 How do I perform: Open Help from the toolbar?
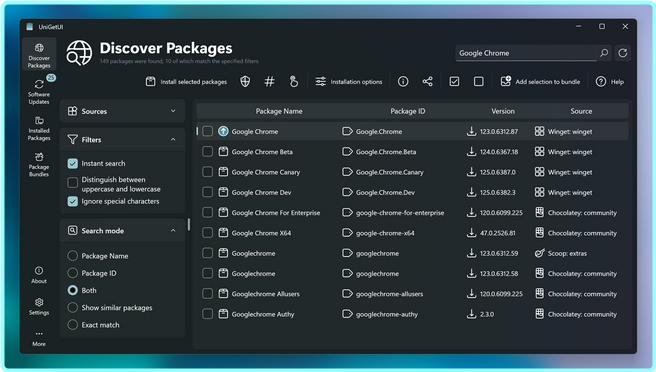tap(610, 82)
